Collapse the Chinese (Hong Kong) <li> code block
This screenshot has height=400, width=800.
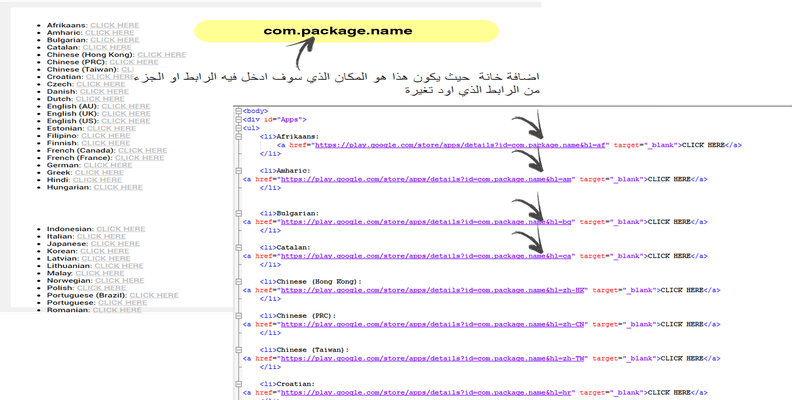tap(238, 282)
